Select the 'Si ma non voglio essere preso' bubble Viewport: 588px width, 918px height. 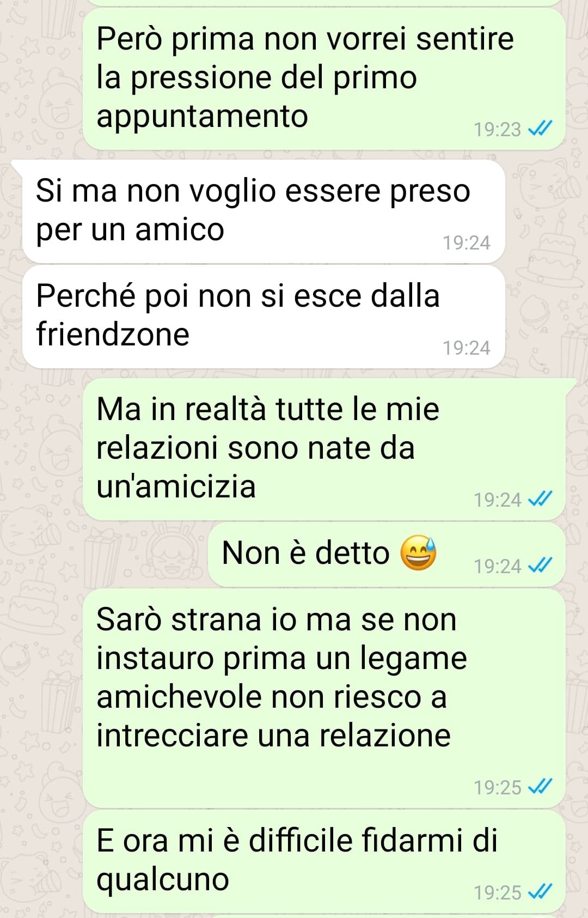[264, 211]
